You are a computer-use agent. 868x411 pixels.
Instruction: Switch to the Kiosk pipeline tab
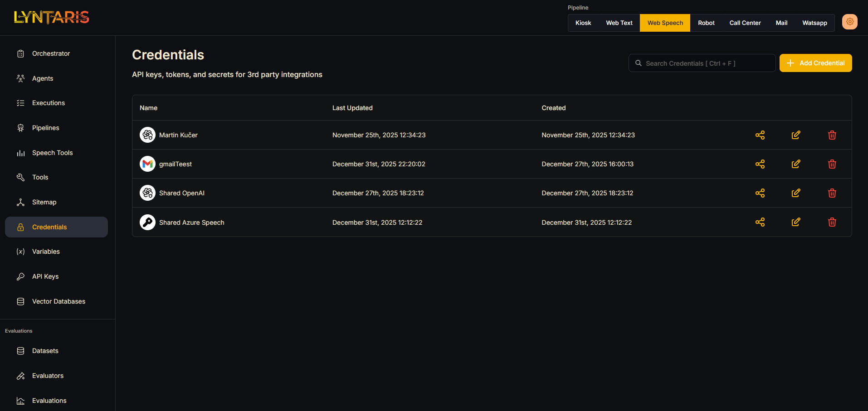pyautogui.click(x=583, y=23)
